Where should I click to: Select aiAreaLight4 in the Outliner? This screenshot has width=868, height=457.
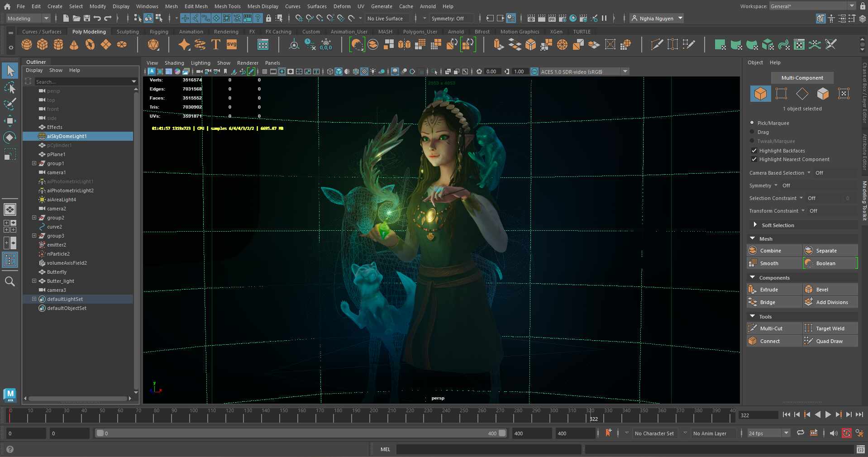[61, 200]
